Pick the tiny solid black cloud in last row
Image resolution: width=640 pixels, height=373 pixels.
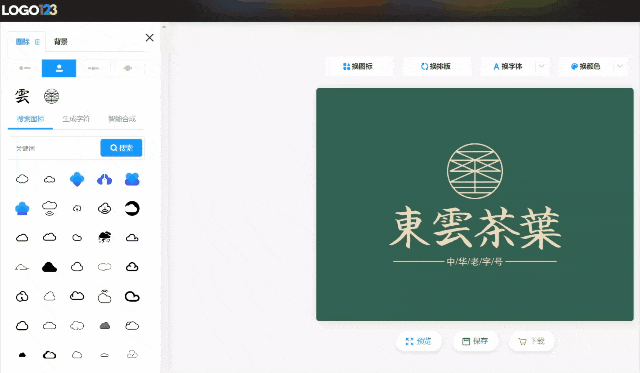pos(22,355)
